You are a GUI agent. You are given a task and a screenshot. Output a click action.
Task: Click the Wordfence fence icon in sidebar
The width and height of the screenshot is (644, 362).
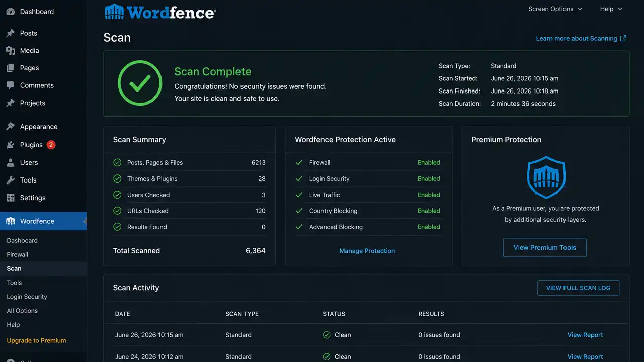(10, 221)
